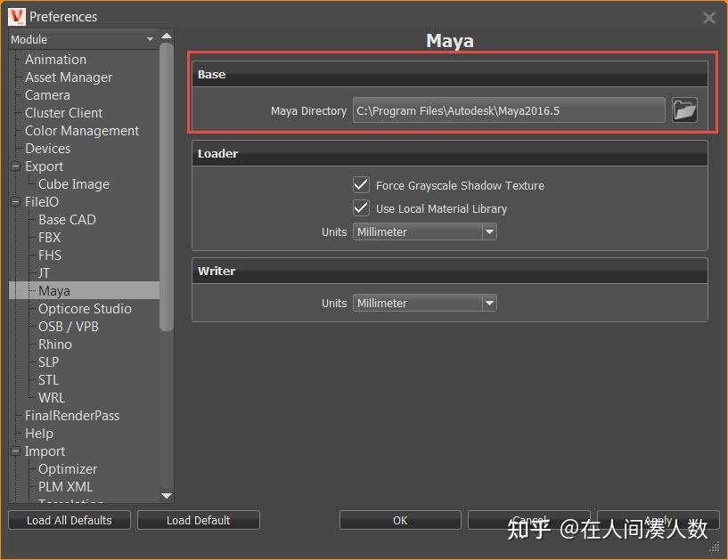Image resolution: width=728 pixels, height=560 pixels.
Task: Collapse the FileIO tree branch
Action: click(x=14, y=201)
